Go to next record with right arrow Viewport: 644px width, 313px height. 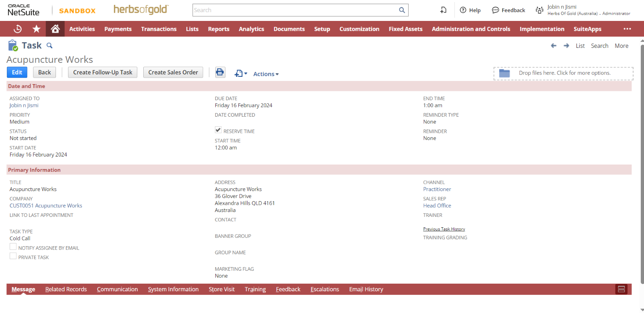[566, 46]
